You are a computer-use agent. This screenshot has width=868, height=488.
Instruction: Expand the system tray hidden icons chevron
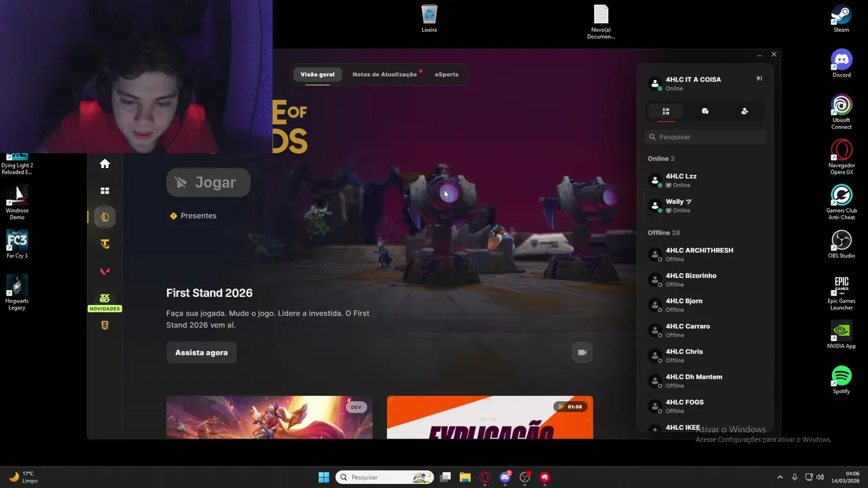[780, 477]
